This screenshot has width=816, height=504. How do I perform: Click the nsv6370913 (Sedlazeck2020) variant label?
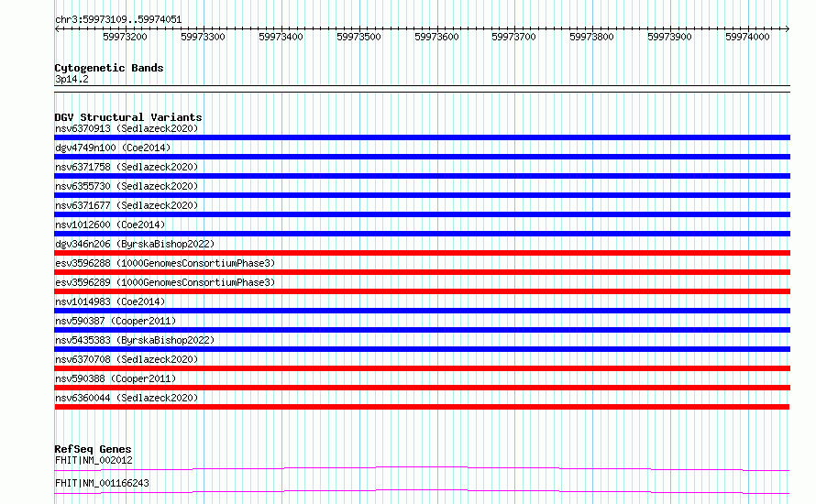127,128
